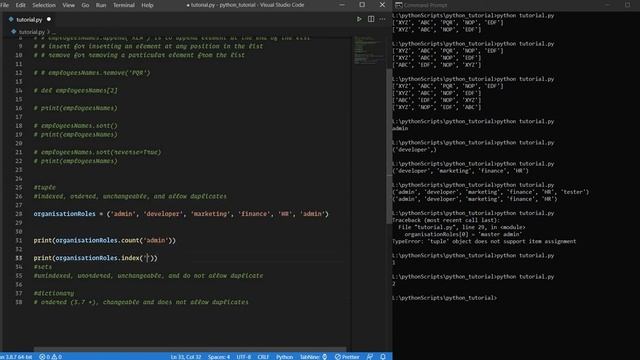The height and width of the screenshot is (360, 640).
Task: Click the Python file icon in breadcrumb
Action: click(14, 31)
